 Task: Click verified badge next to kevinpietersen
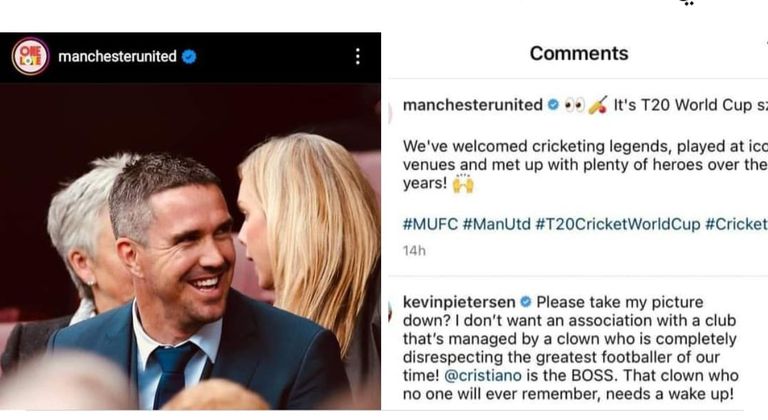526,302
